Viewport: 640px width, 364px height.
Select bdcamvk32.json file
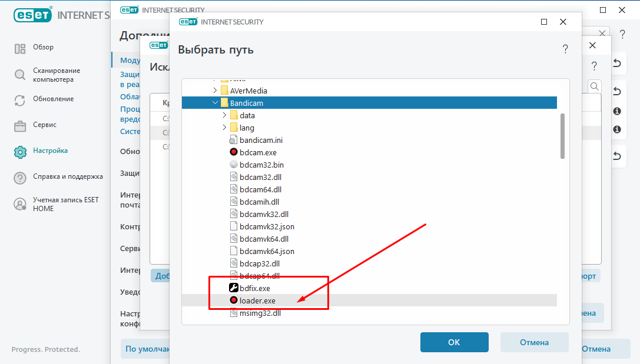267,226
